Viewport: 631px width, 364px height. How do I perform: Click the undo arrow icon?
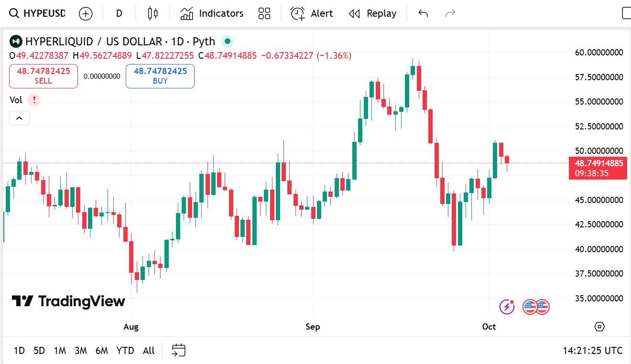coord(423,13)
